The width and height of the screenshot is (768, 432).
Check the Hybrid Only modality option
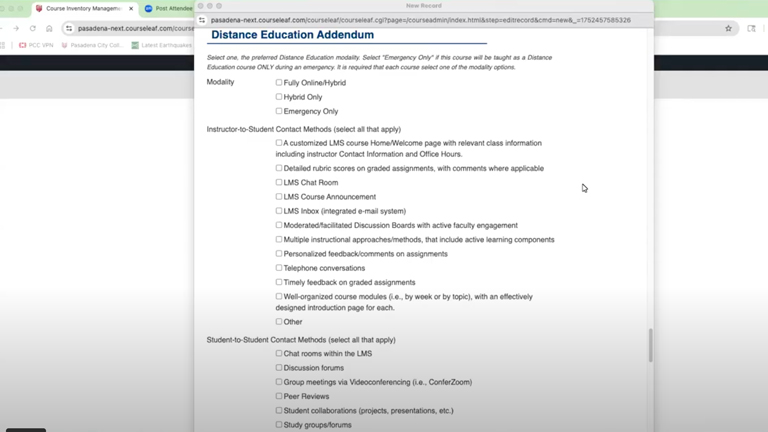tap(279, 96)
